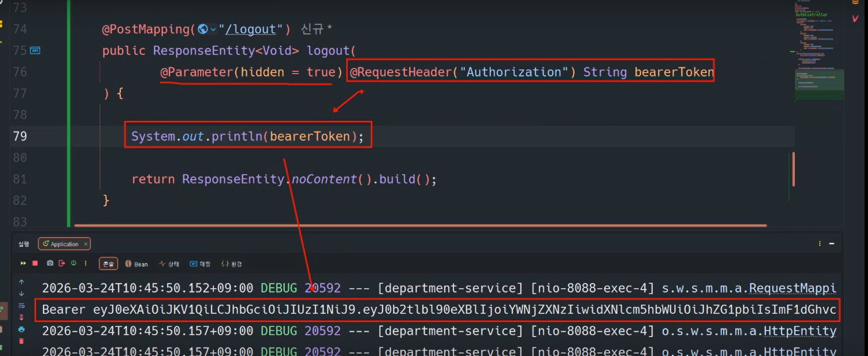Place cursor on bearerToken in println statement

[310, 136]
